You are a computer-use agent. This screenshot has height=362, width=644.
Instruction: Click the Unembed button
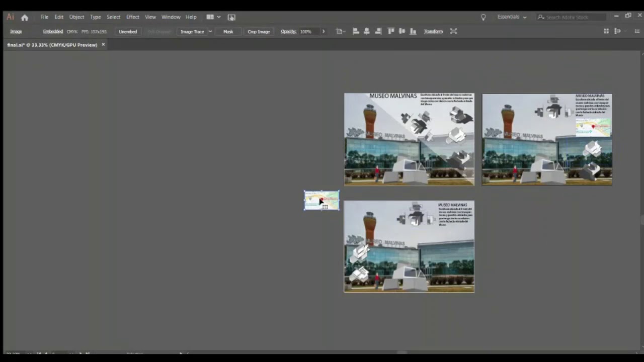[x=128, y=32]
